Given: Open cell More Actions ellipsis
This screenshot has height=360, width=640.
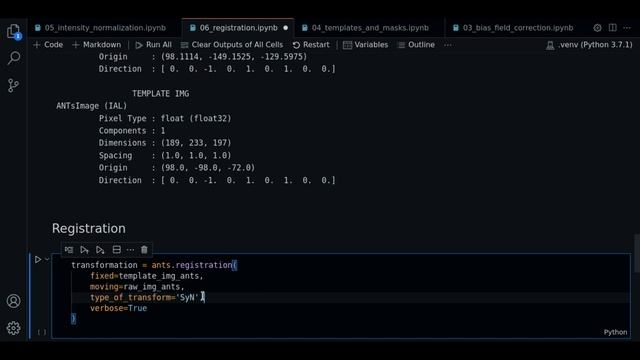Looking at the screenshot, I should [x=130, y=250].
